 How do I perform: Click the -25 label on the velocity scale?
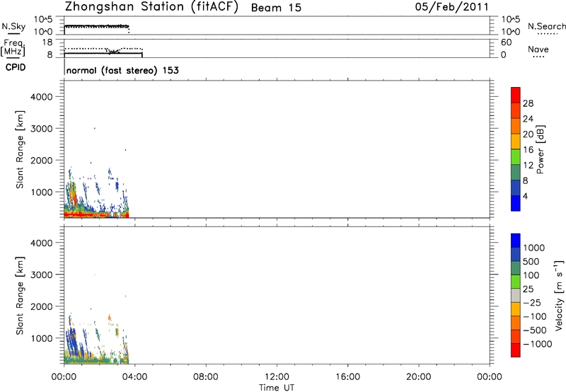531,303
